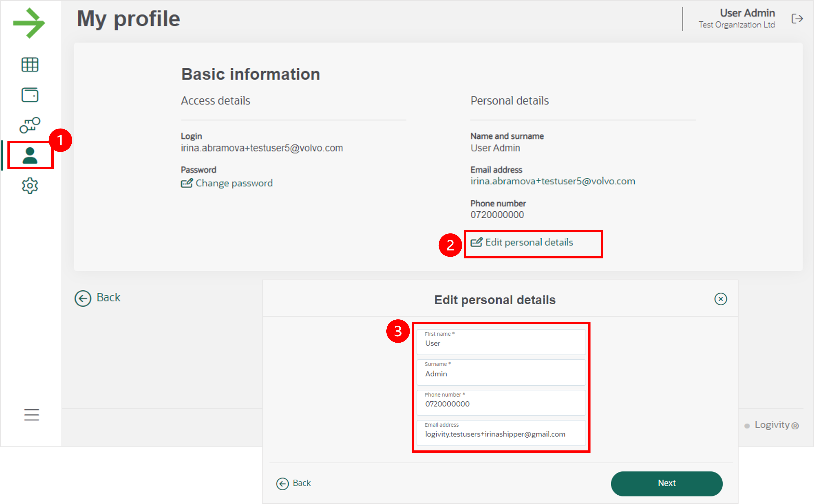Close the Edit personal details dialog
This screenshot has width=814, height=504.
pyautogui.click(x=721, y=299)
